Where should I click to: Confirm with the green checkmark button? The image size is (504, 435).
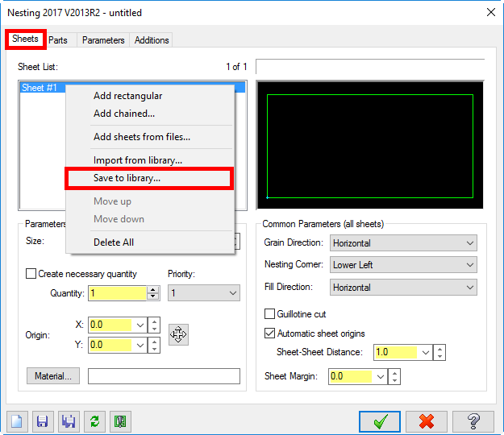(x=380, y=421)
